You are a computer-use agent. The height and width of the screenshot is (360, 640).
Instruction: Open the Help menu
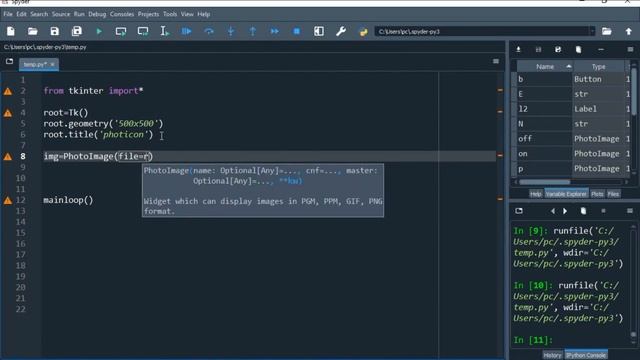203,14
